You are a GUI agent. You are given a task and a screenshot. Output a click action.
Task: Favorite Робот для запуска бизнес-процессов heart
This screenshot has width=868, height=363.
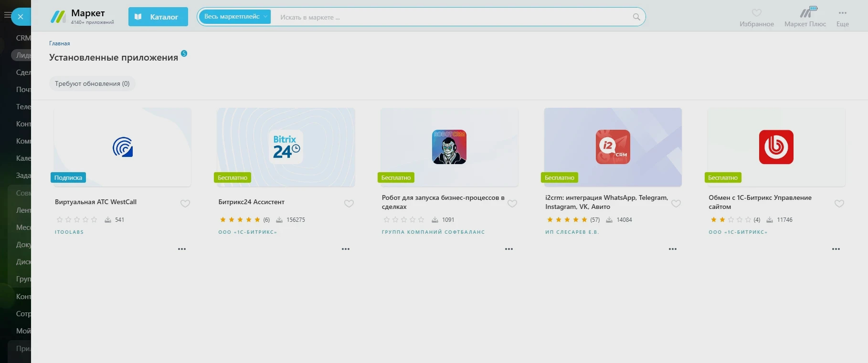click(512, 204)
